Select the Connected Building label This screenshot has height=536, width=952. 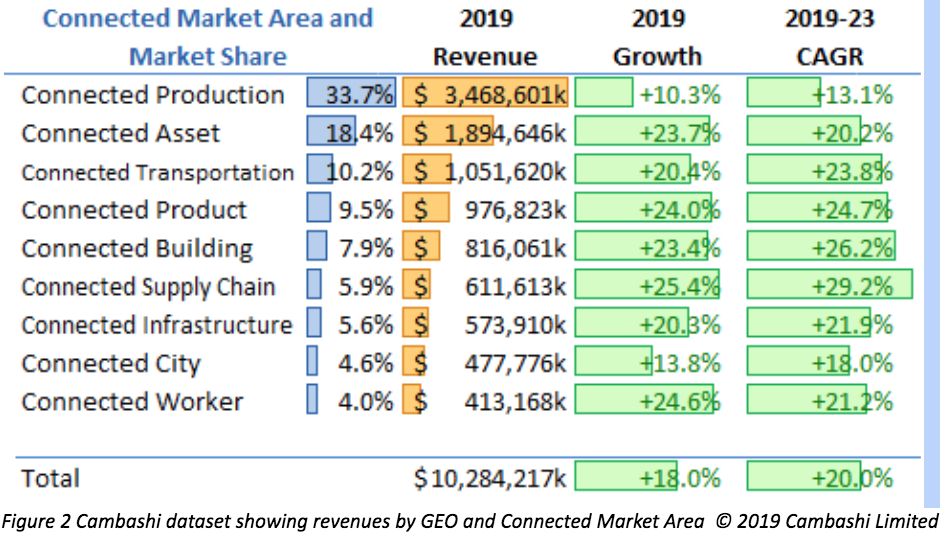137,248
